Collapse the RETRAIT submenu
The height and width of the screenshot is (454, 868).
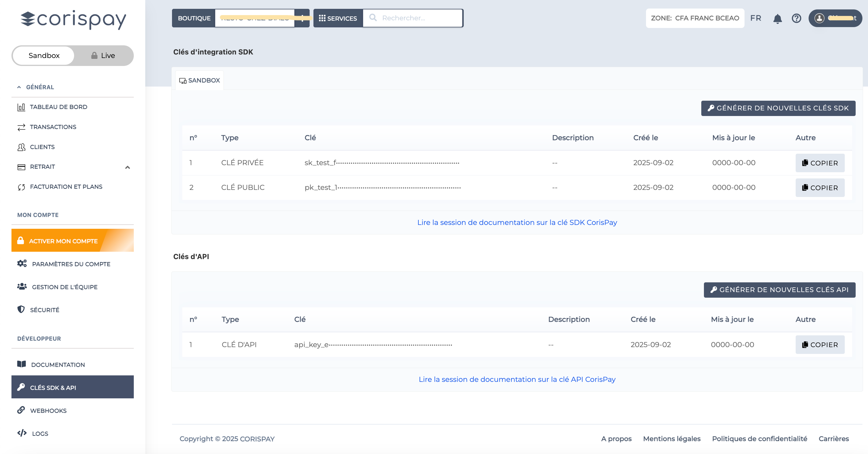click(x=127, y=167)
